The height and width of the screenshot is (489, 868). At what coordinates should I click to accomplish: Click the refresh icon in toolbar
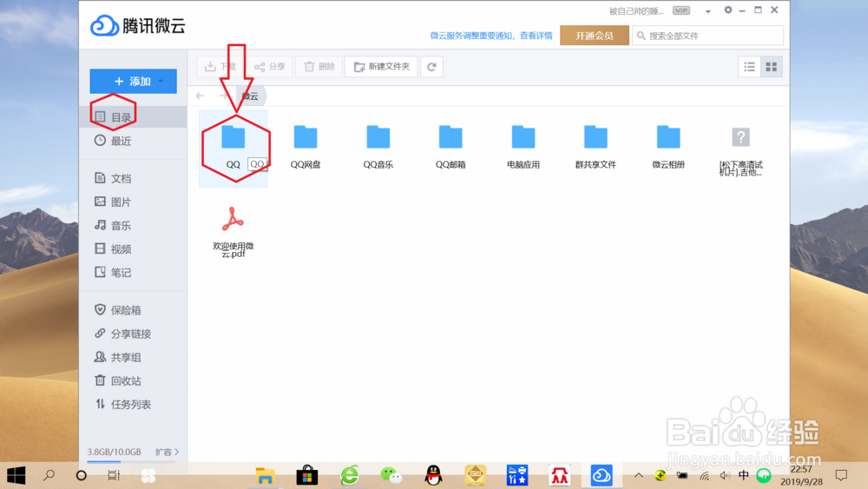(431, 67)
